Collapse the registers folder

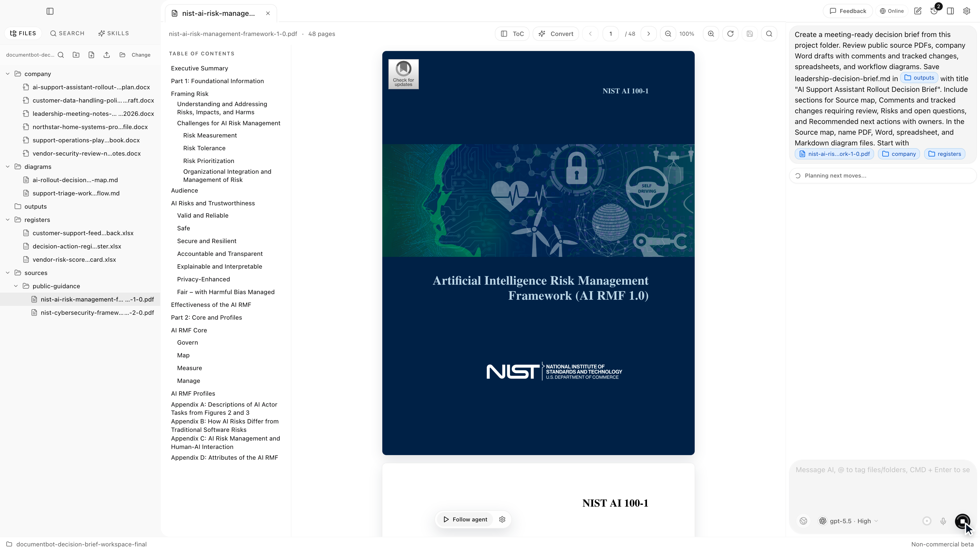(8, 220)
